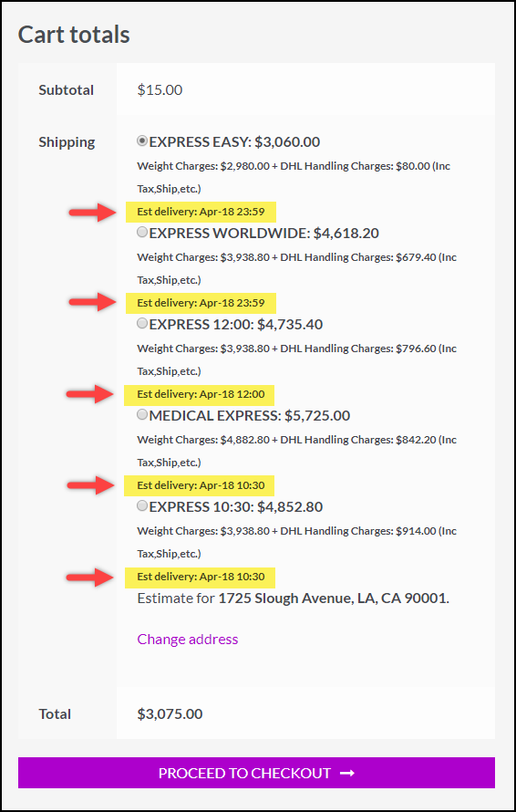Click the MEDICAL EXPRESS: $5,725.00 label
516x812 pixels.
click(x=250, y=416)
